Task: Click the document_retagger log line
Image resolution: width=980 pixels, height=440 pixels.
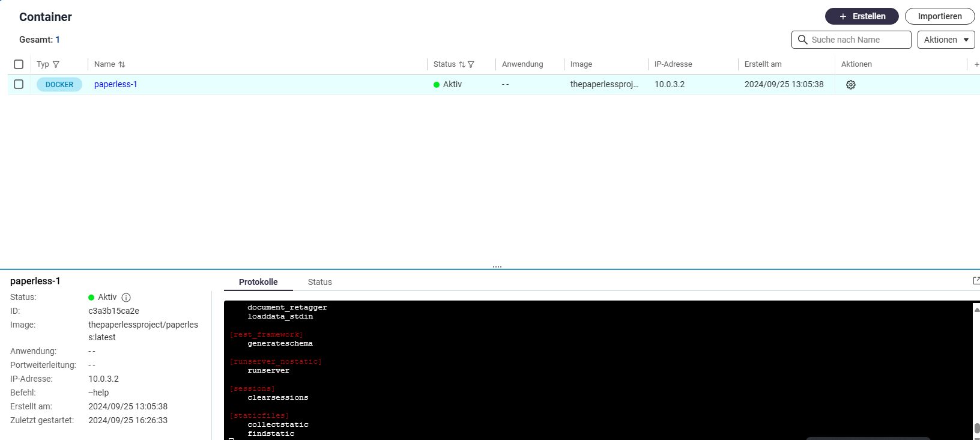Action: [287, 307]
